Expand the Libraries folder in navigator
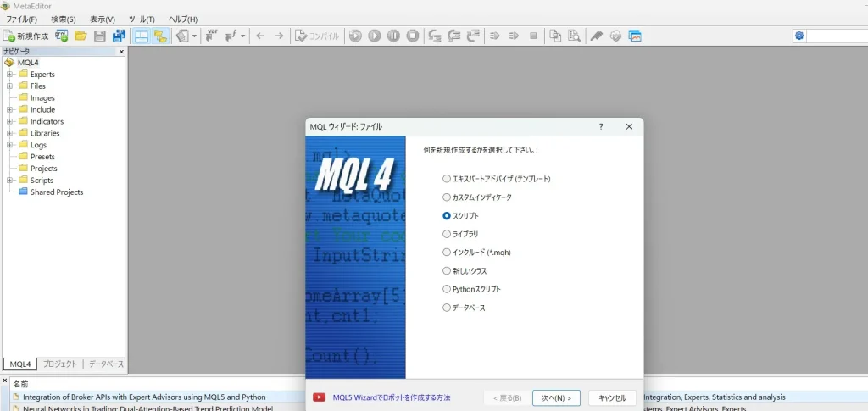This screenshot has width=868, height=411. (x=9, y=133)
